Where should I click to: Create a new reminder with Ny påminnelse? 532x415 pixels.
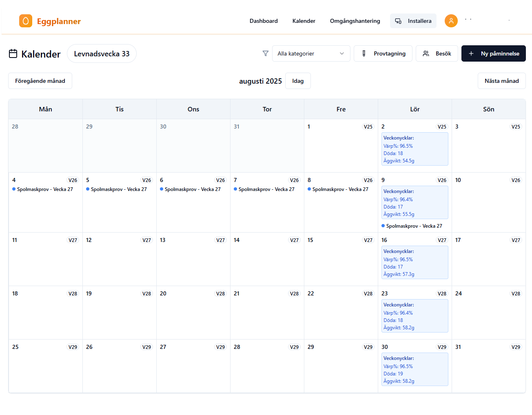(x=494, y=53)
